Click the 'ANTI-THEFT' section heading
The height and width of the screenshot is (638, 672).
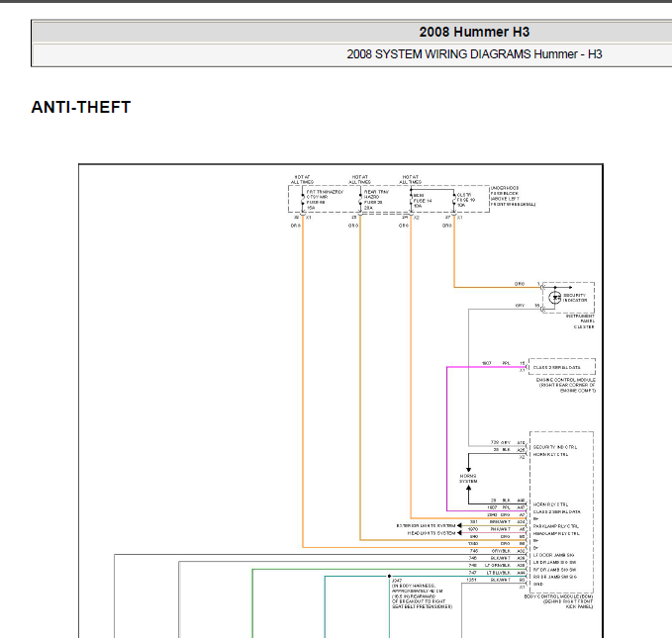pyautogui.click(x=81, y=107)
